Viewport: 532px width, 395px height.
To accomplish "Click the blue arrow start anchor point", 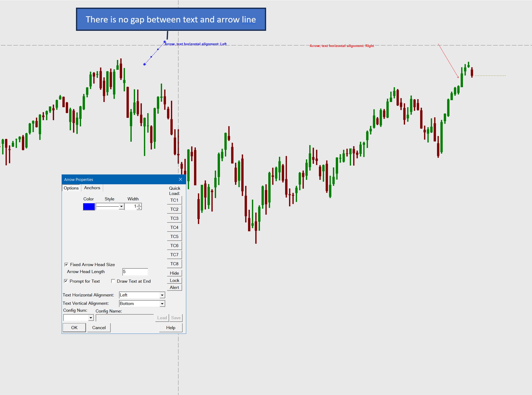I will pyautogui.click(x=165, y=42).
